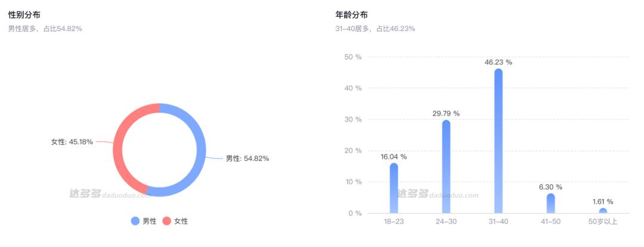
Task: Click the 16.04 % value label
Action: pos(394,156)
